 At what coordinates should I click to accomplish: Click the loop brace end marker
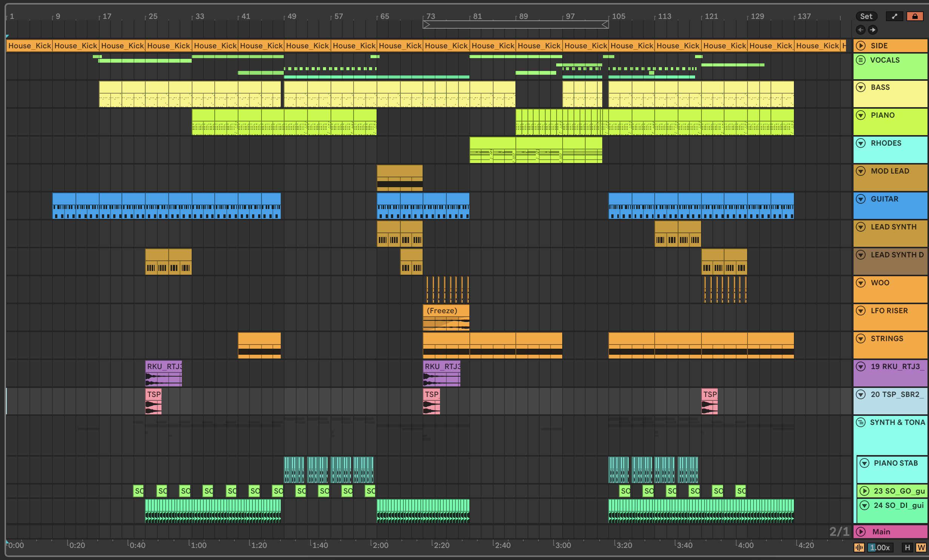tap(605, 25)
